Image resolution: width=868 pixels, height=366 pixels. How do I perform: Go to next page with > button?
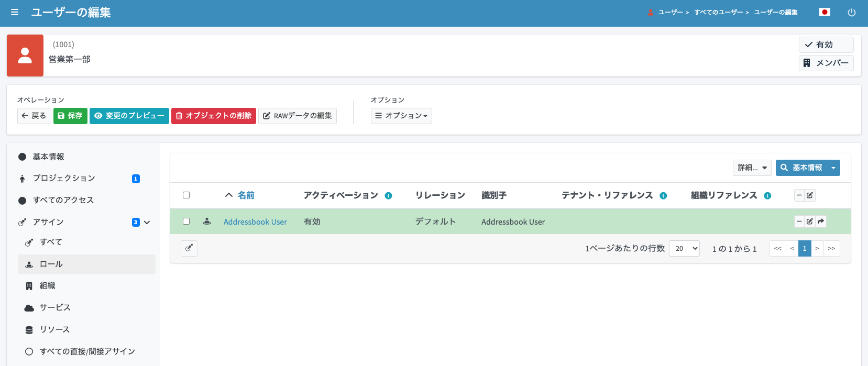(x=817, y=248)
